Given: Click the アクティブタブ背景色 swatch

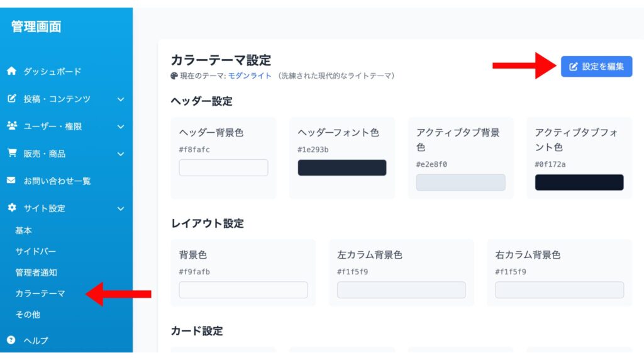Looking at the screenshot, I should click(x=460, y=183).
